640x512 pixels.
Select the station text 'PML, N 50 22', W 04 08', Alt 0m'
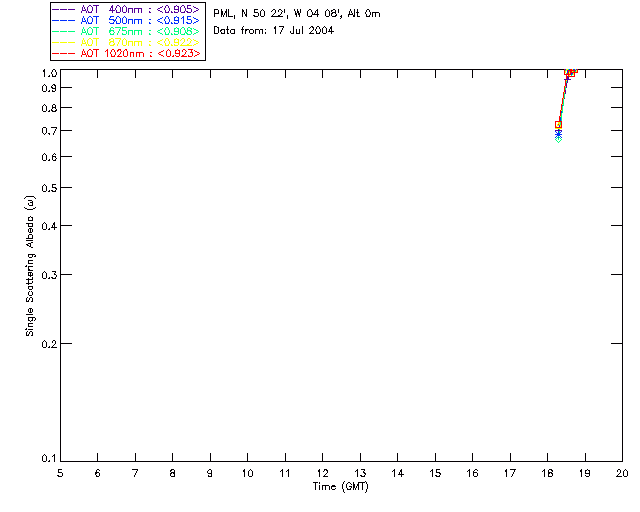(297, 14)
